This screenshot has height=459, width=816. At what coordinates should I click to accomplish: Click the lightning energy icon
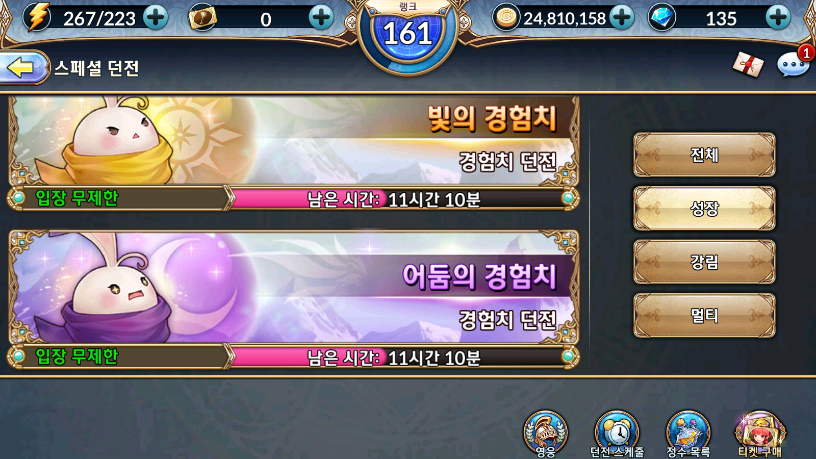tap(39, 18)
